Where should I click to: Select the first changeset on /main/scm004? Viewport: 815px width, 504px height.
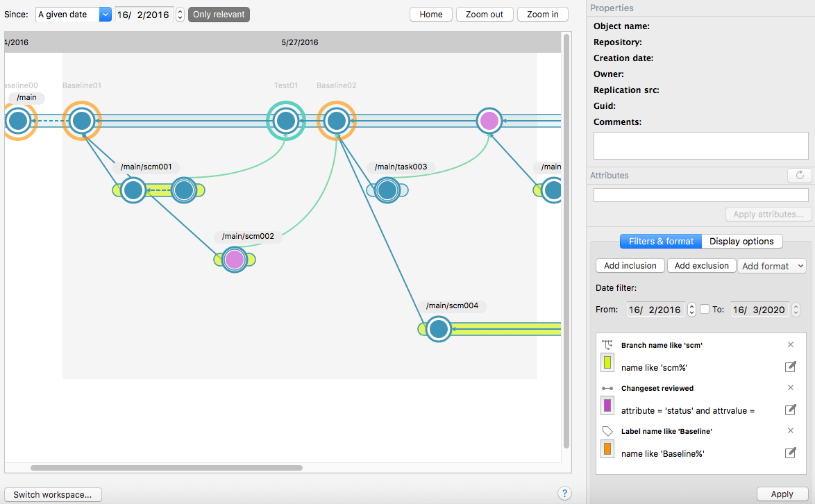tap(439, 329)
